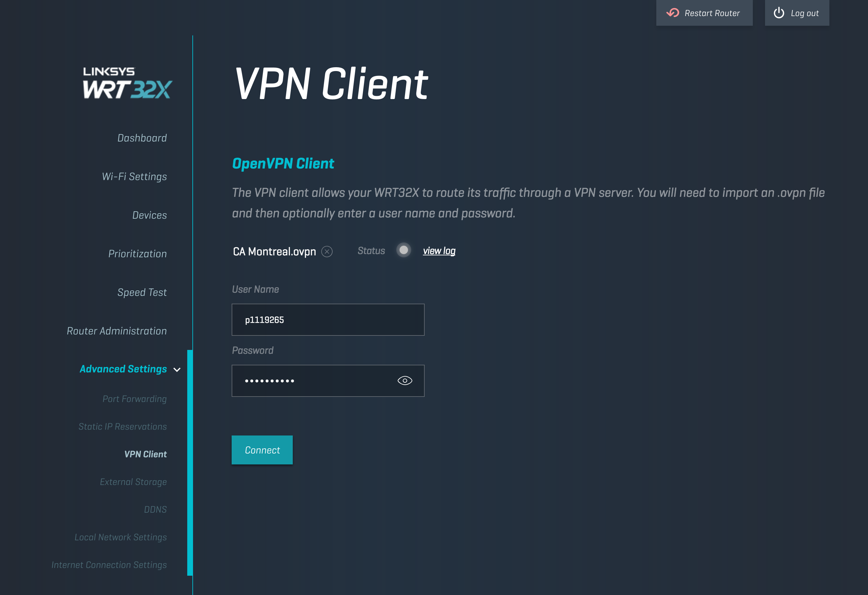
Task: Click the User Name input field
Action: 328,320
